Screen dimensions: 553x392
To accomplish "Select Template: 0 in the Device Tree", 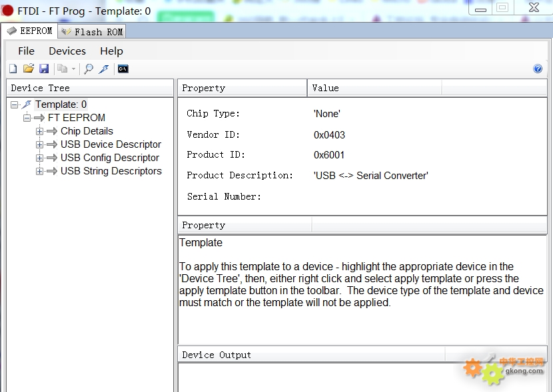I will pos(61,104).
